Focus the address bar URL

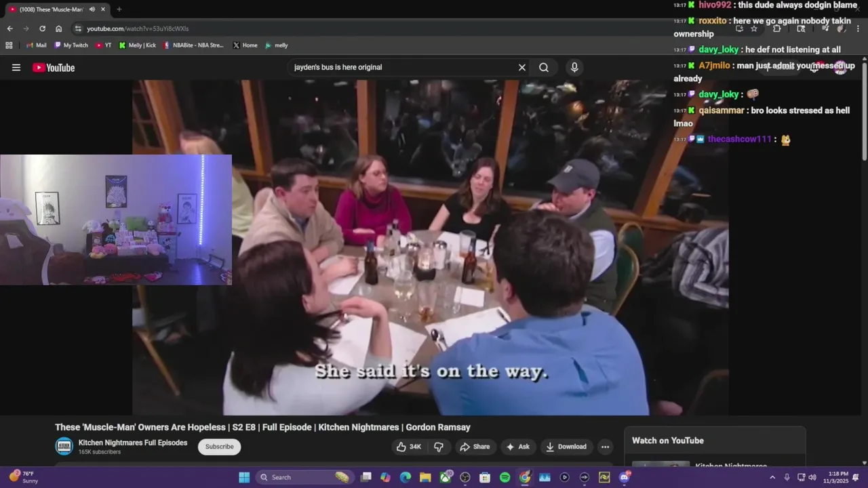tap(138, 28)
